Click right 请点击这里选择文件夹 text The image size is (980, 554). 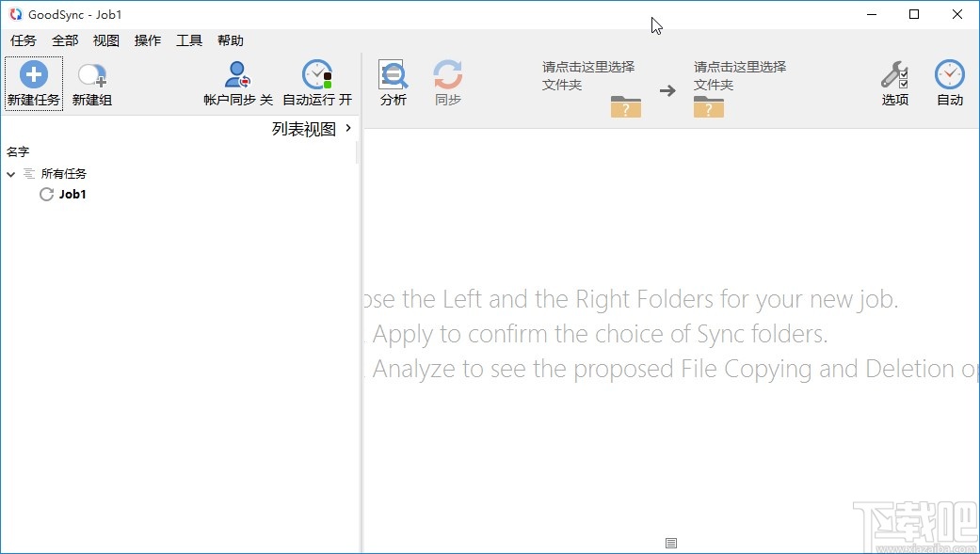(739, 75)
